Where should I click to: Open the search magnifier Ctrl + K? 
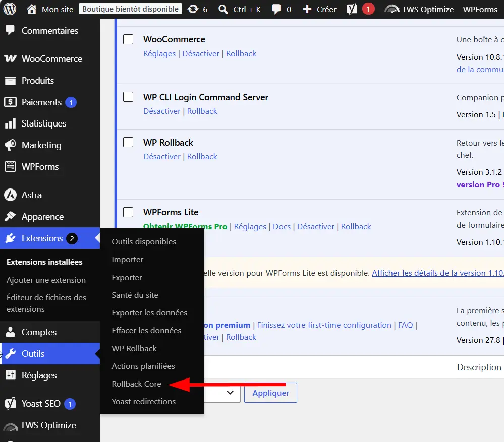click(223, 9)
